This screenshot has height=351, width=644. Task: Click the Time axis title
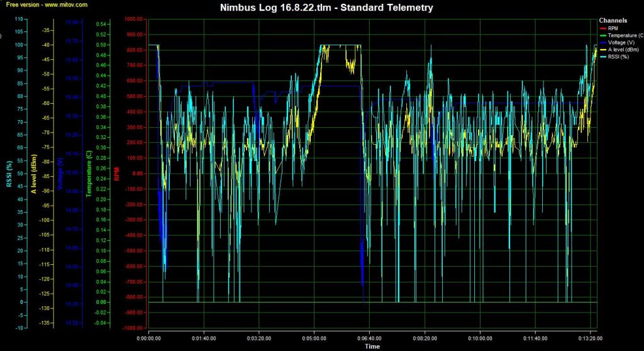[x=372, y=346]
